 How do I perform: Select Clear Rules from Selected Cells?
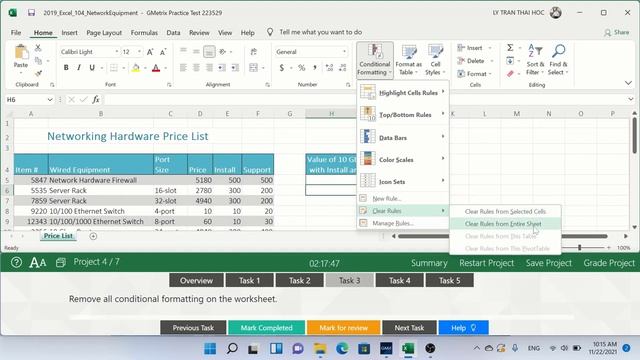point(505,211)
